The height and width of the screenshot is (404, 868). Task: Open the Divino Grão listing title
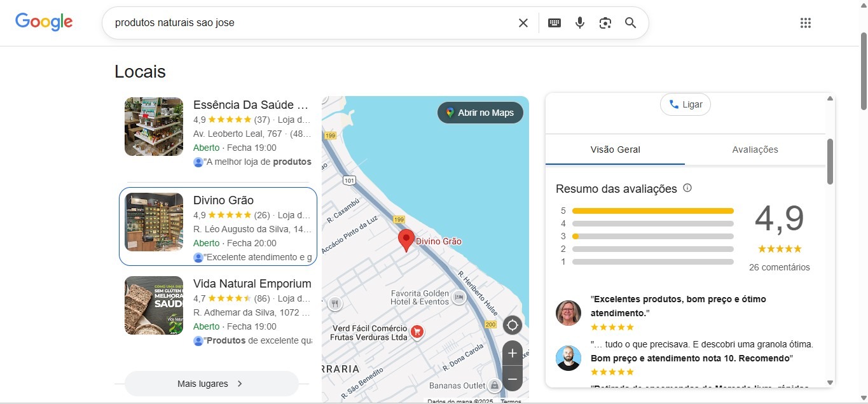223,200
